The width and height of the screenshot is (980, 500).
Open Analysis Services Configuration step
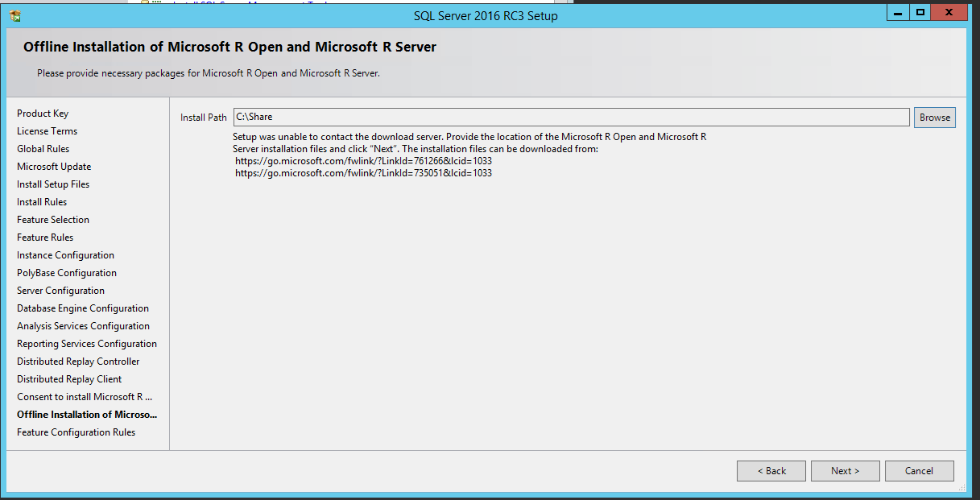click(83, 326)
